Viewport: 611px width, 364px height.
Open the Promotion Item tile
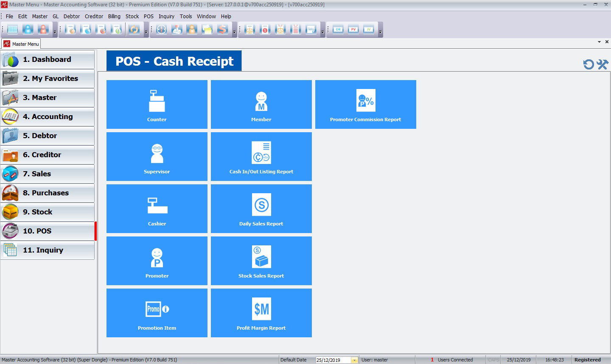pyautogui.click(x=157, y=313)
